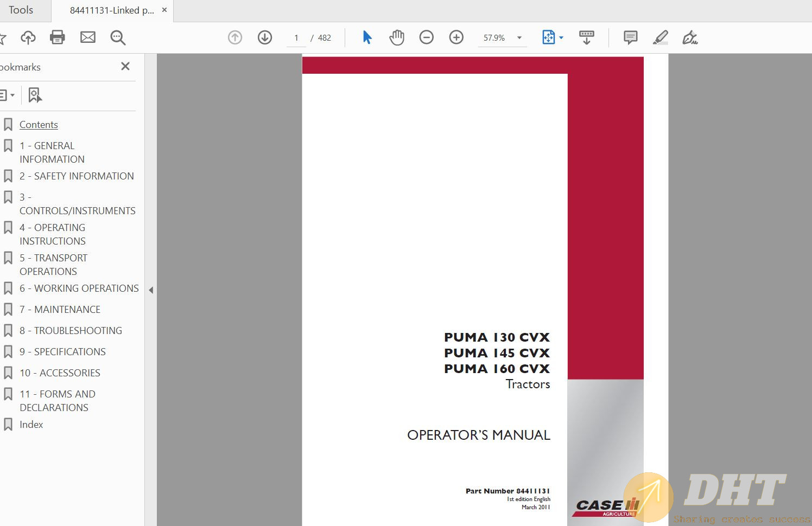Screen dimensions: 812x526
Task: Jump to 7 - MAINTENANCE bookmark
Action: pyautogui.click(x=67, y=310)
